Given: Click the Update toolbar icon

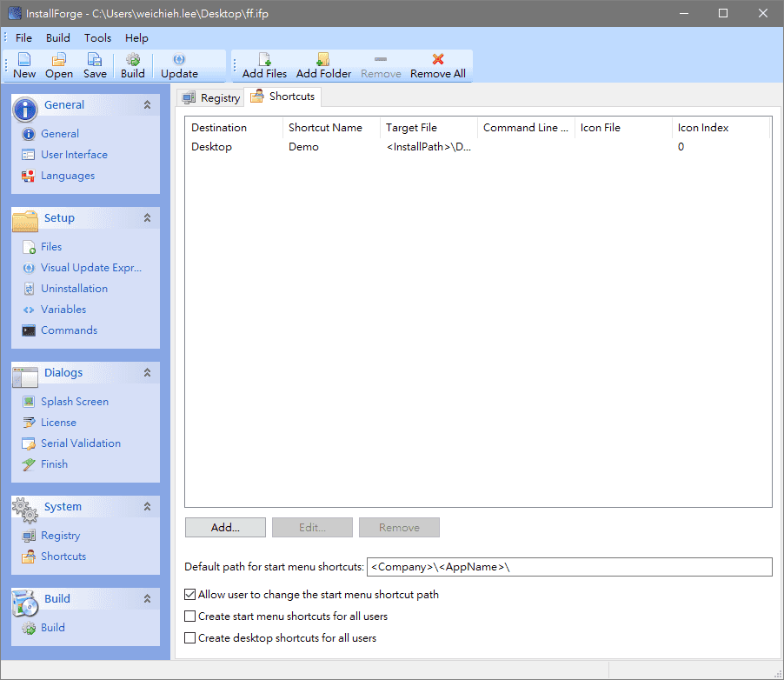Looking at the screenshot, I should [x=179, y=59].
